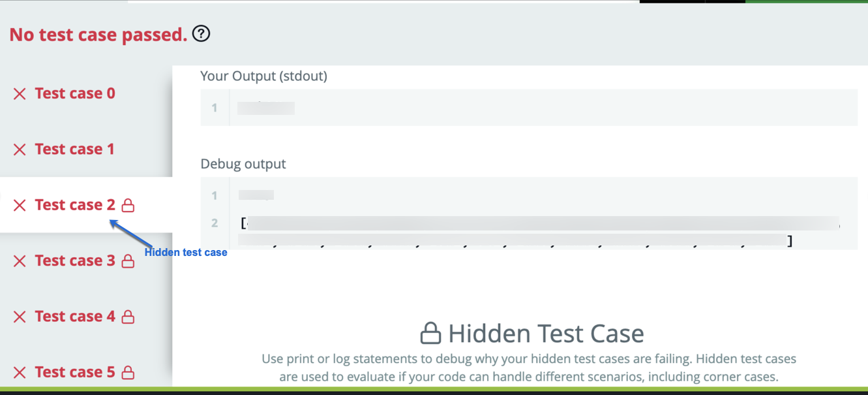Click the Hidden Test Case title text
Image resolution: width=868 pixels, height=395 pixels.
546,334
